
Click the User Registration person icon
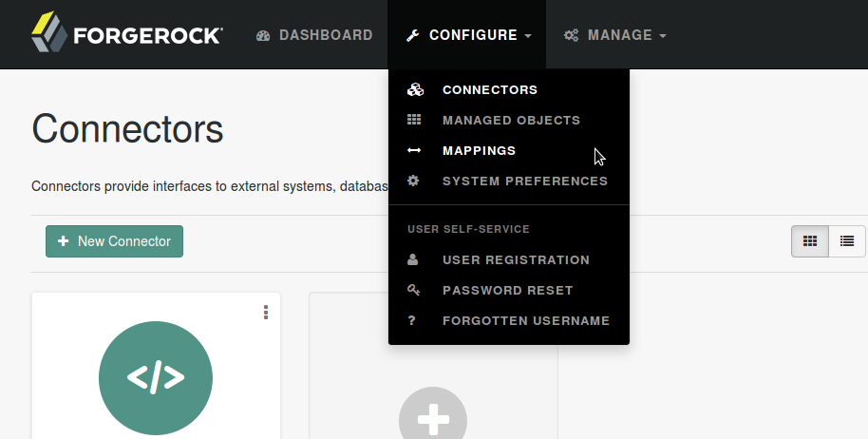click(x=412, y=259)
